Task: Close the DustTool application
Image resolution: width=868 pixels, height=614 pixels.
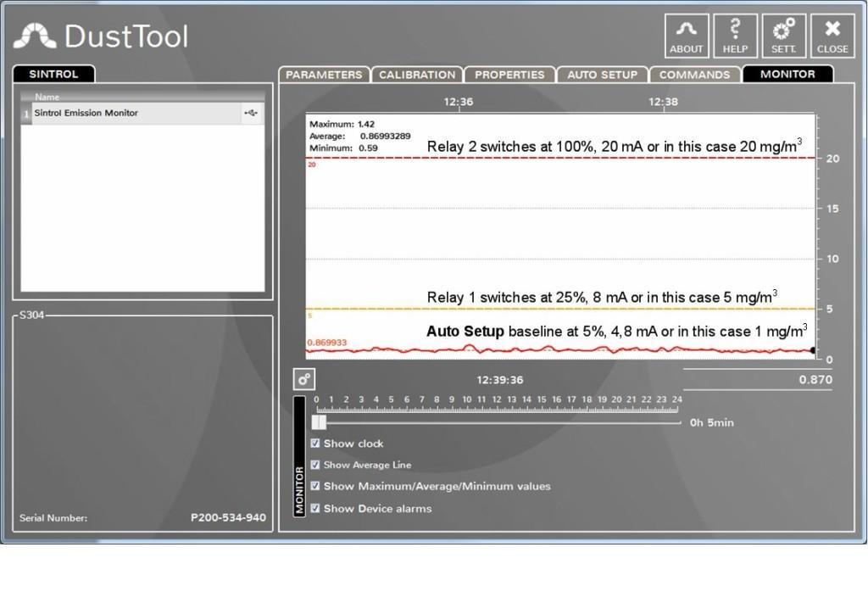Action: click(832, 36)
